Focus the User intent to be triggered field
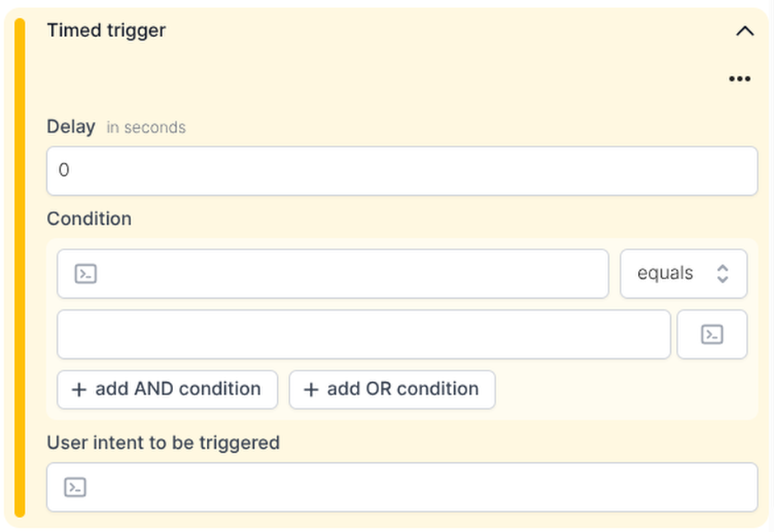The height and width of the screenshot is (532, 774). [x=401, y=488]
